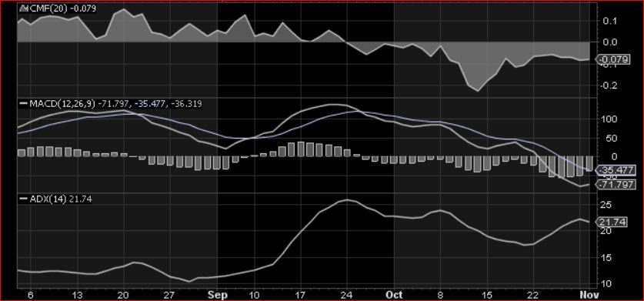The height and width of the screenshot is (301, 644).
Task: Click the date label 24 on axis
Action: click(348, 295)
